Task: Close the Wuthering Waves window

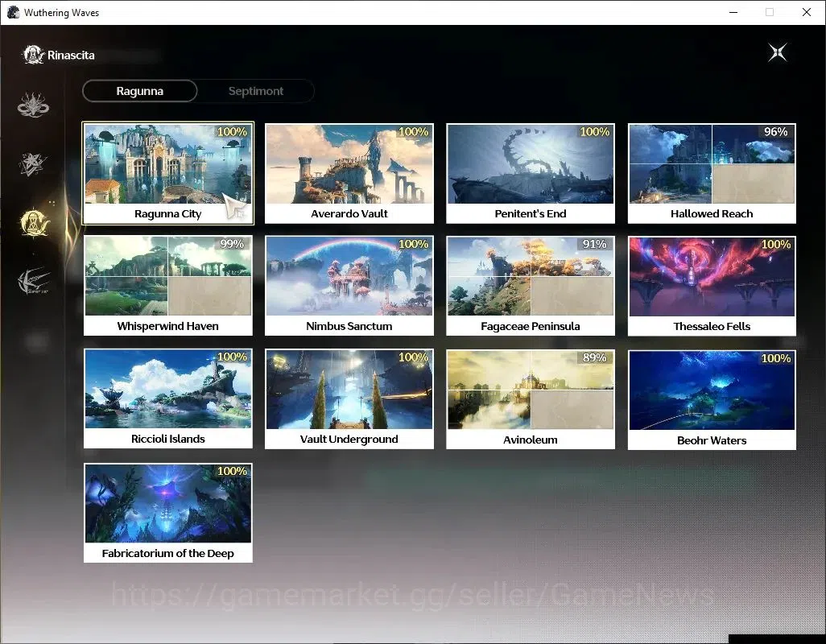Action: coord(807,12)
